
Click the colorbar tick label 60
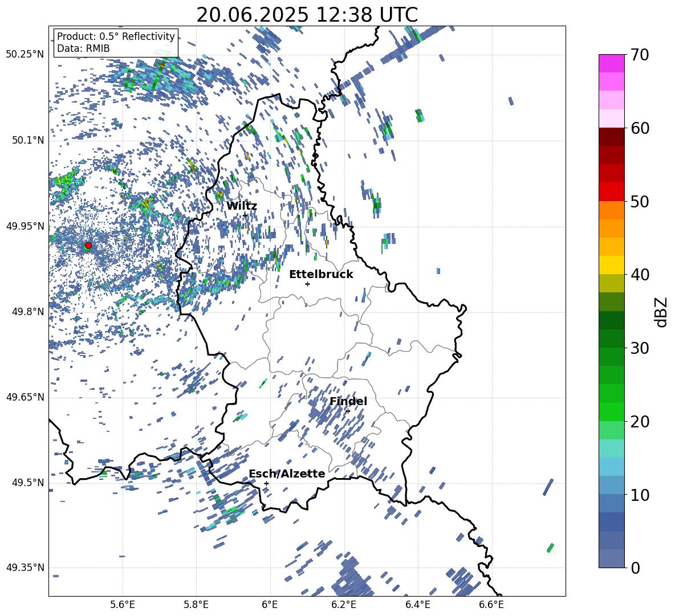(640, 128)
